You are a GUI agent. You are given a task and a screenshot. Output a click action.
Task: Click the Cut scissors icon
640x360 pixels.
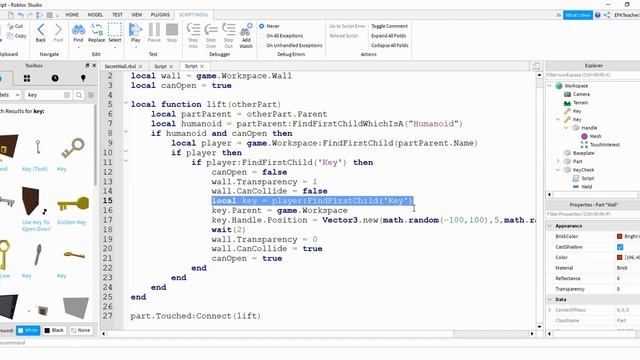tap(10, 26)
